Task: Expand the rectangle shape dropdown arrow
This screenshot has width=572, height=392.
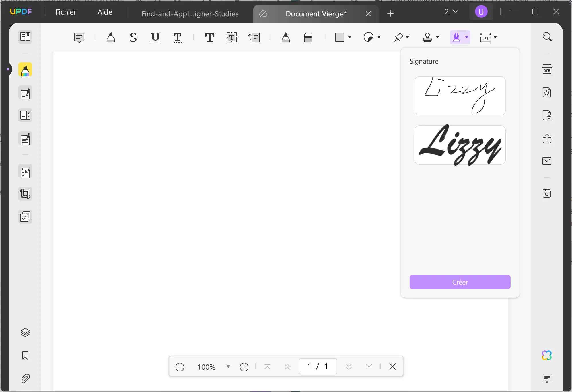Action: tap(350, 37)
